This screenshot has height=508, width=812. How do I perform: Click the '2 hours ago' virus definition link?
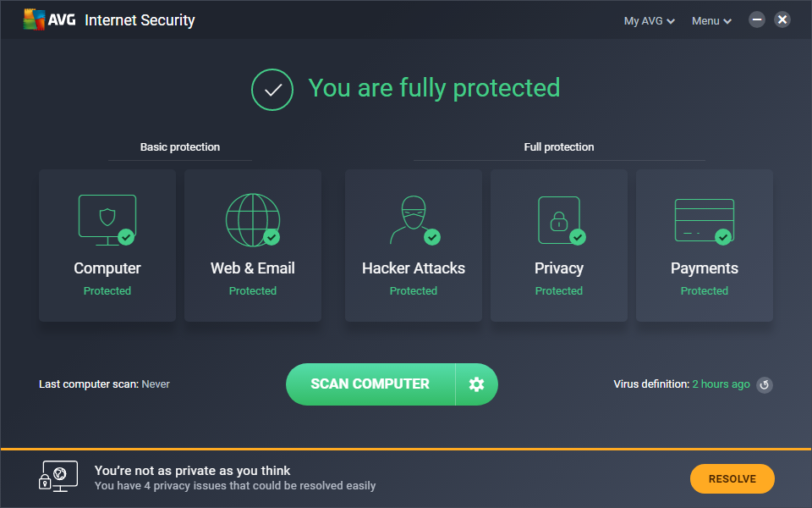[721, 384]
